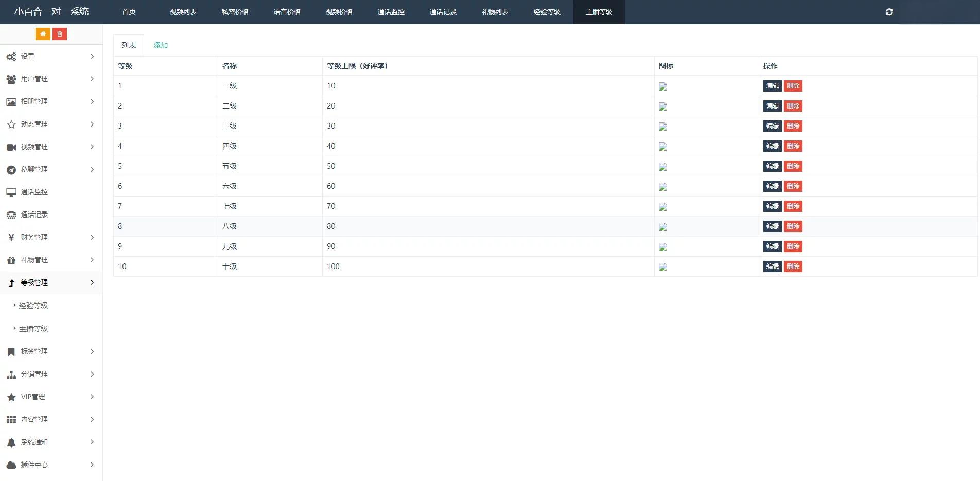This screenshot has width=980, height=481.
Task: Click the paper plane icon beside 私聊管理
Action: point(11,170)
